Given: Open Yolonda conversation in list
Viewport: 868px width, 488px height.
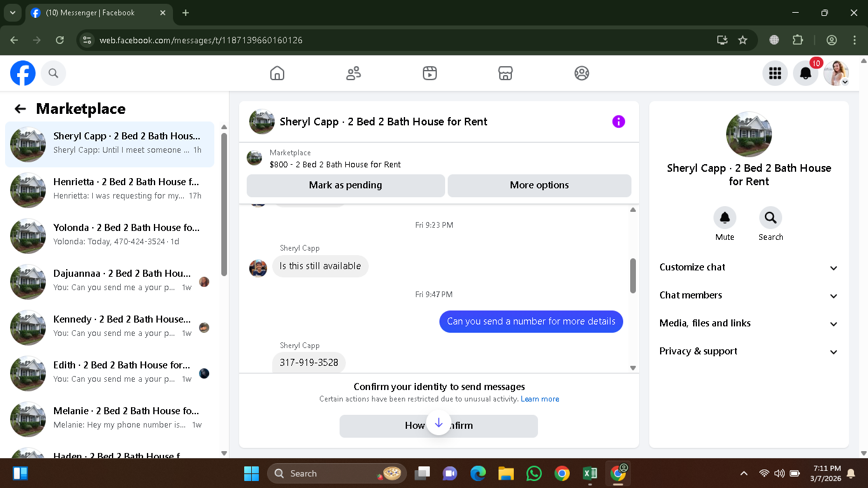Looking at the screenshot, I should [110, 235].
